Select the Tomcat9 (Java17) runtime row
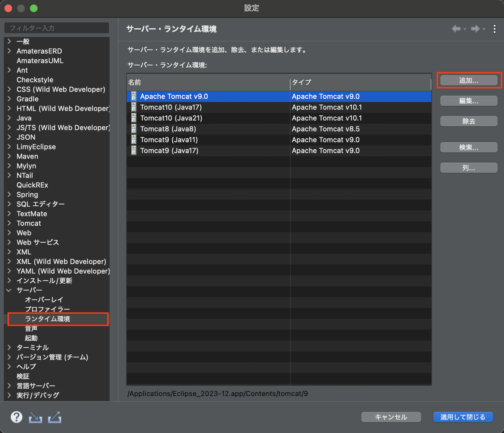 click(279, 150)
